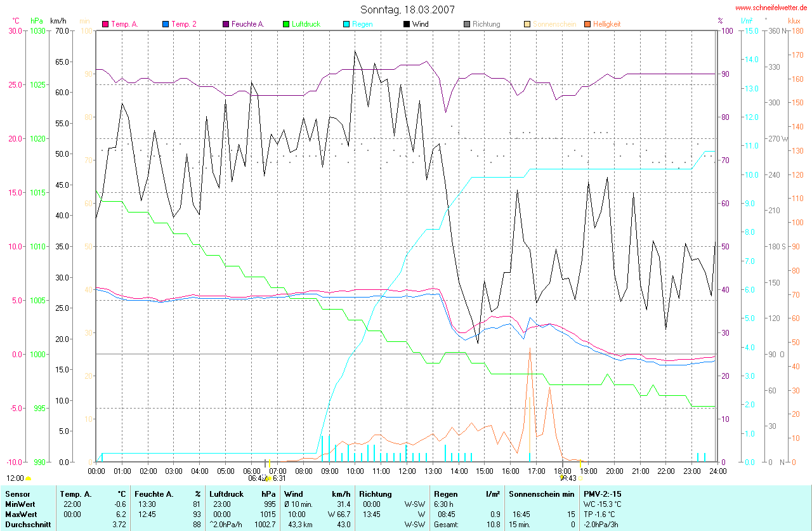Click the green Luftdruck legend swatch
This screenshot has width=812, height=531.
286,24
